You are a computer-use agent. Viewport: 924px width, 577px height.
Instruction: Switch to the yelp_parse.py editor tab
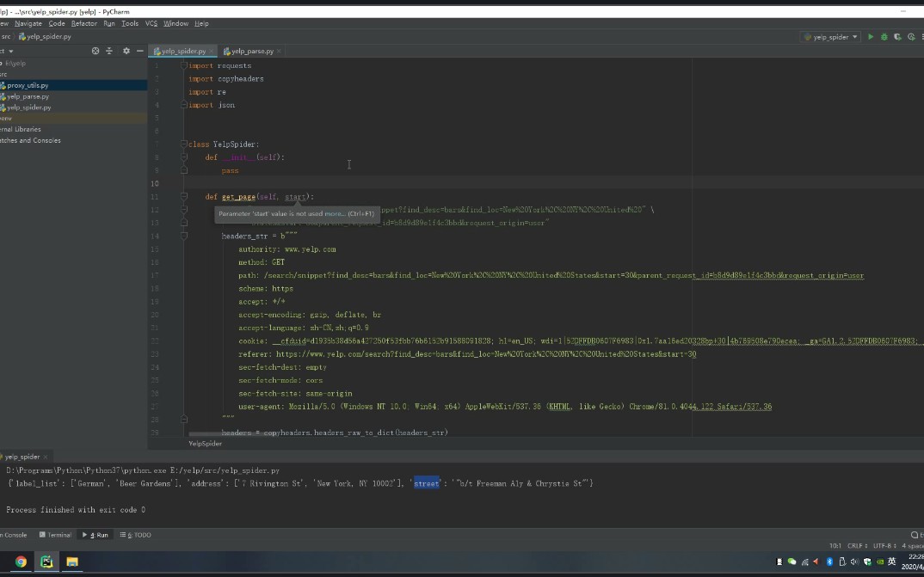pyautogui.click(x=248, y=52)
